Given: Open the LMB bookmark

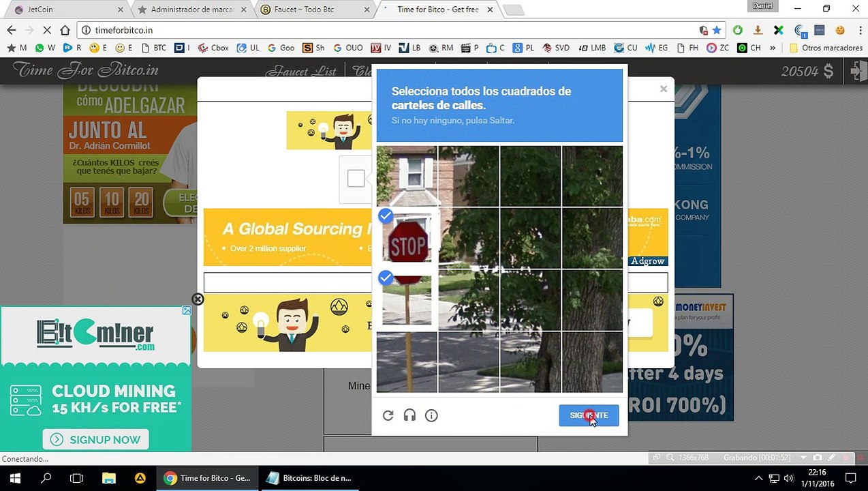Looking at the screenshot, I should point(592,48).
